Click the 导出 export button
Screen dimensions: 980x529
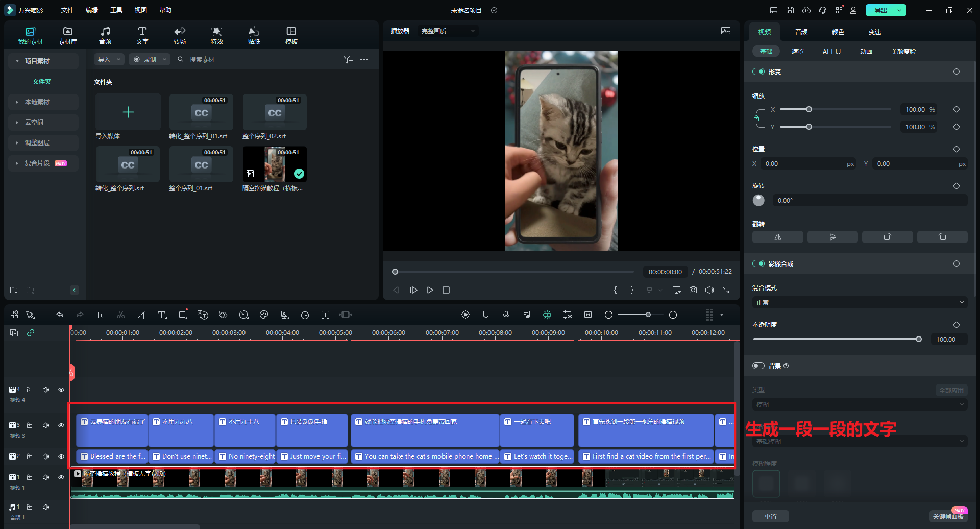[880, 10]
